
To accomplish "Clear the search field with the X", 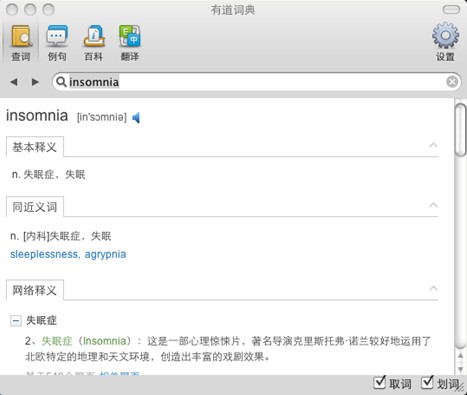I will pos(452,82).
